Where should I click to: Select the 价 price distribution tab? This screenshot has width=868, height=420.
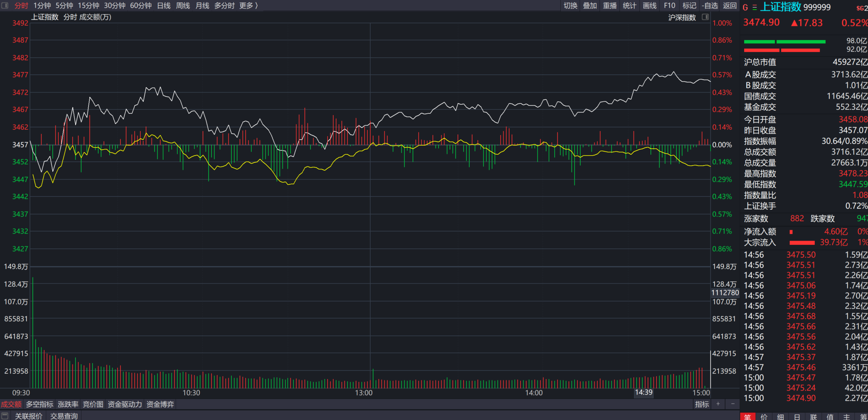pos(764,416)
